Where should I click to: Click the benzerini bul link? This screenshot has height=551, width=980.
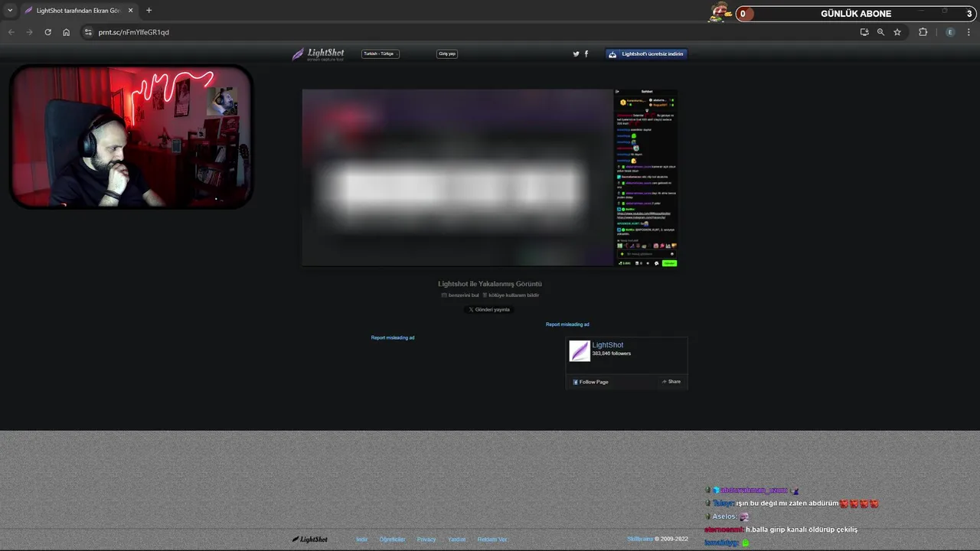pos(460,295)
